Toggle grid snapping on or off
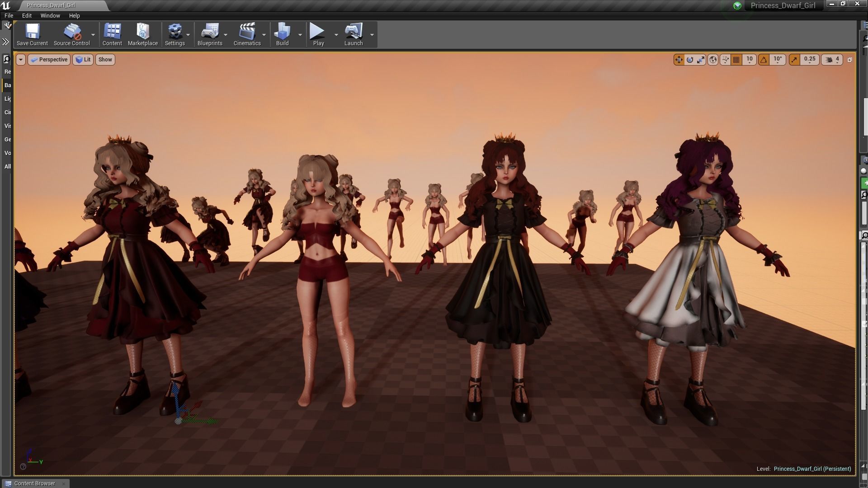The image size is (868, 488). tap(736, 59)
